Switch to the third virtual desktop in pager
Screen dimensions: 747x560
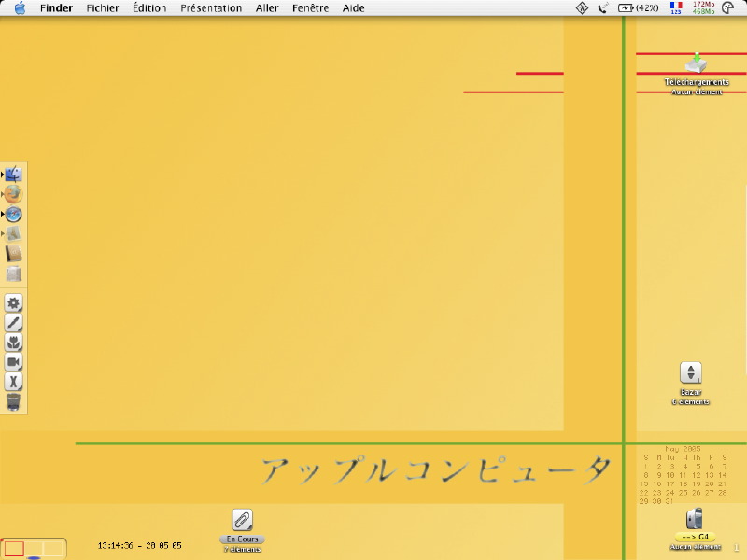[53, 548]
